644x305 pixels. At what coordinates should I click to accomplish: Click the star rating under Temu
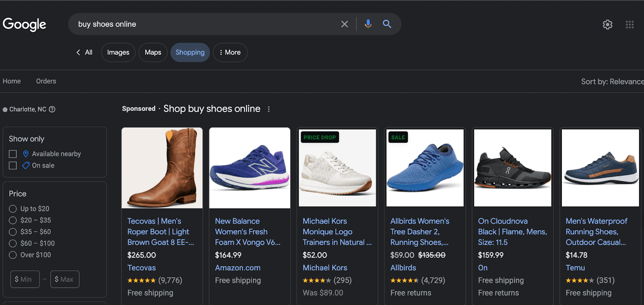pos(580,280)
